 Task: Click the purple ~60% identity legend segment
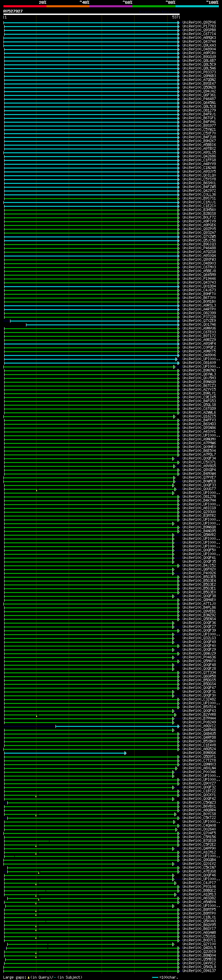111,7
